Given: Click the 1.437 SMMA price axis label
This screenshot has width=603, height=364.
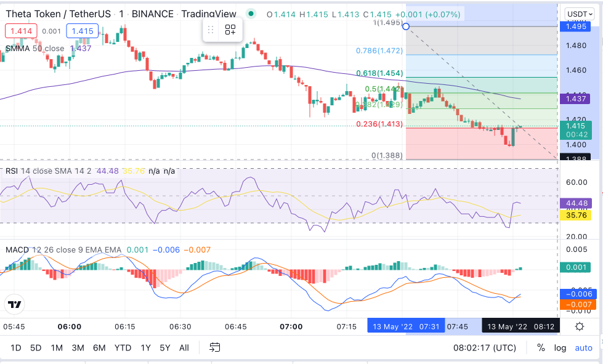Looking at the screenshot, I should (575, 99).
